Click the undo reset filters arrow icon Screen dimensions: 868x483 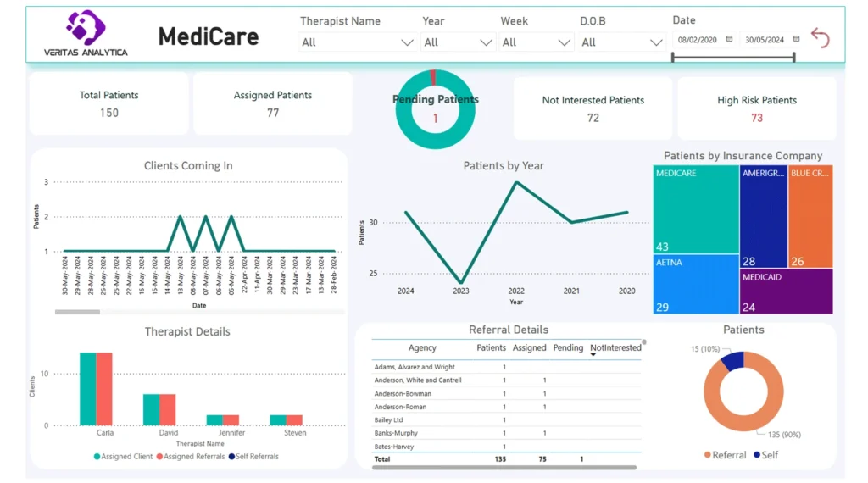[x=820, y=37]
